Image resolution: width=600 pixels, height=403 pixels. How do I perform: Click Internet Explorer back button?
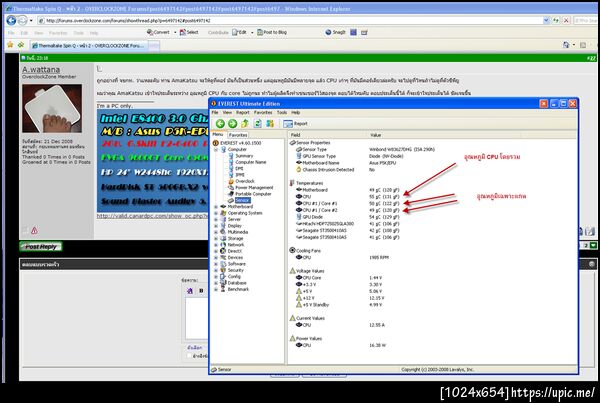[11, 20]
